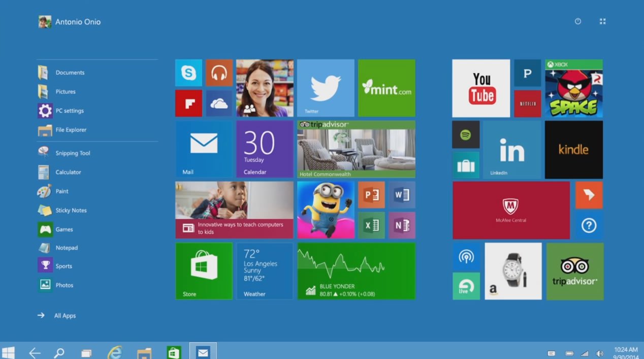This screenshot has height=359, width=644.
Task: Open the Excel tile
Action: point(371,225)
